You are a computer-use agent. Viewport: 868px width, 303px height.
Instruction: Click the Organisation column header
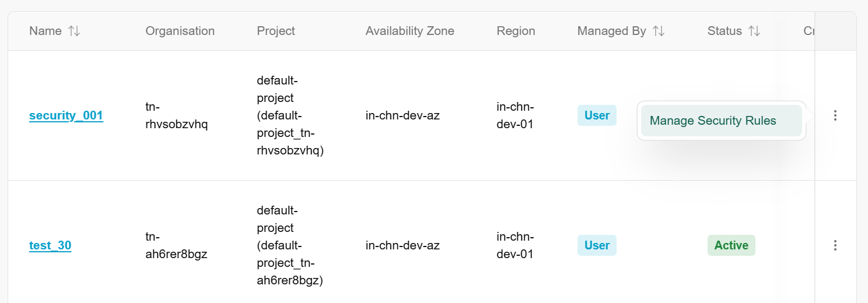180,31
